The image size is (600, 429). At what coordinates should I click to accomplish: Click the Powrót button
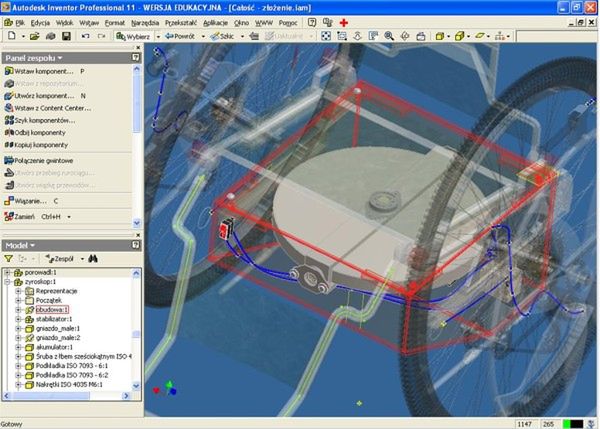[180, 36]
